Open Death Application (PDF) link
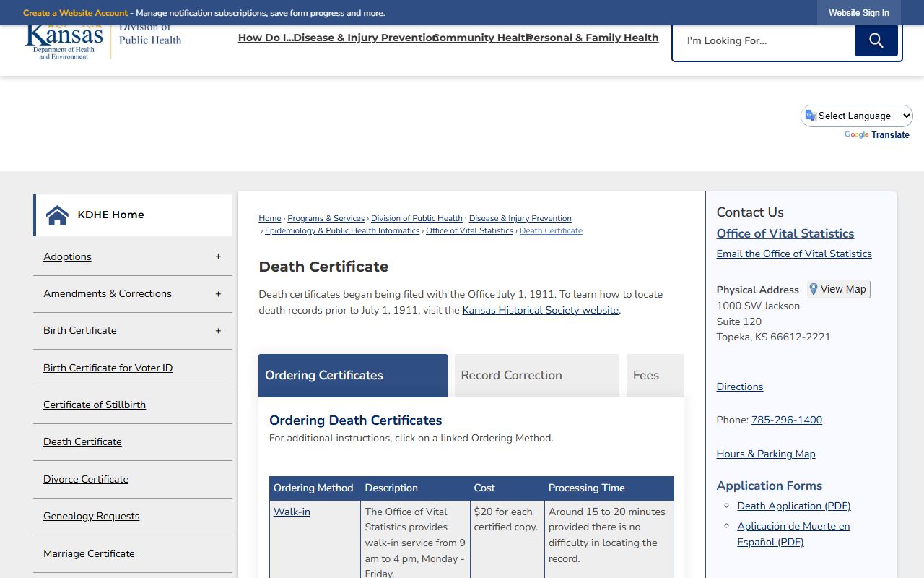The image size is (924, 578). click(x=794, y=506)
